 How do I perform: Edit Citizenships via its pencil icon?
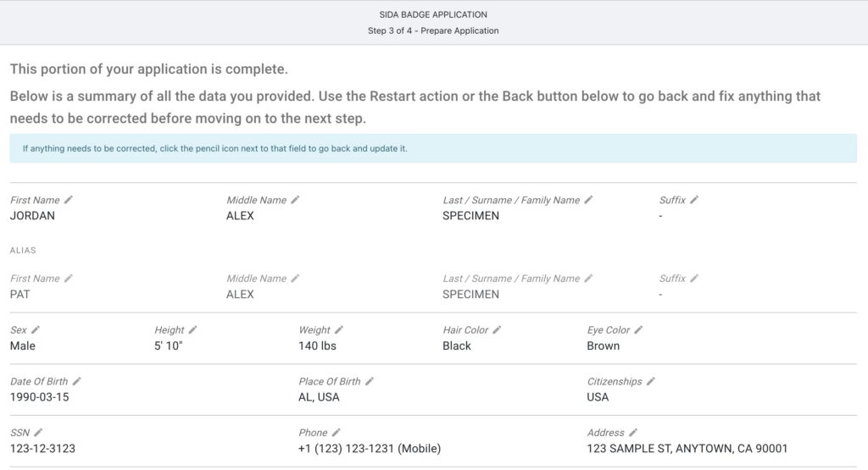(651, 381)
